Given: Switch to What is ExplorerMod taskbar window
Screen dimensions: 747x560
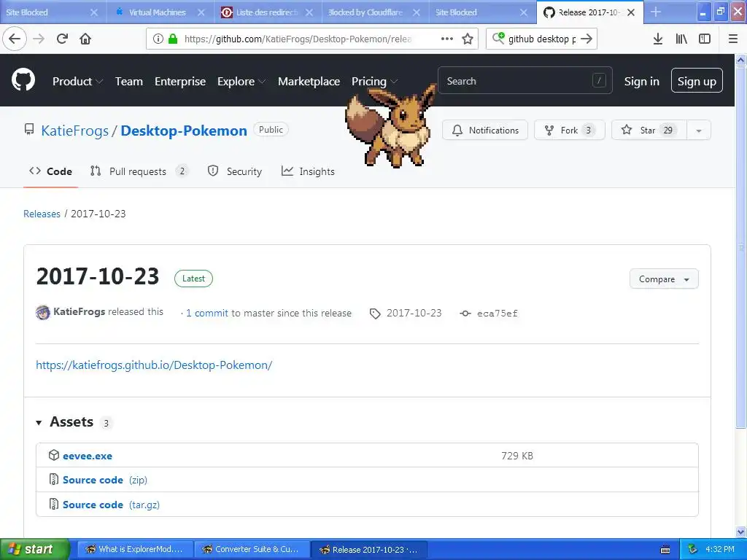Looking at the screenshot, I should (135, 550).
